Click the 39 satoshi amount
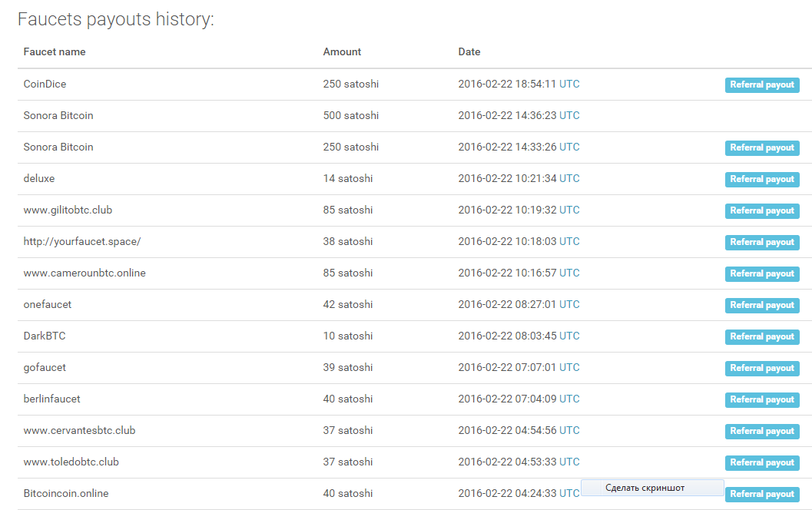 tap(347, 368)
